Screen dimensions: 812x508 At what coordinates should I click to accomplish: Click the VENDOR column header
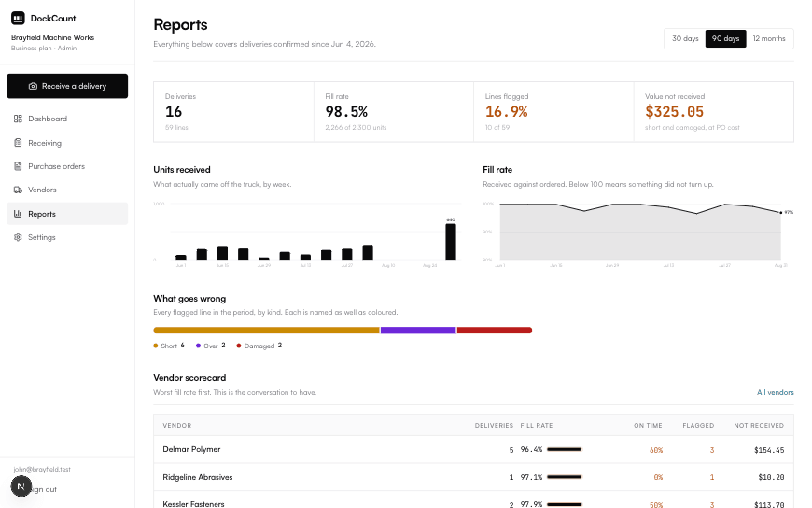(177, 426)
